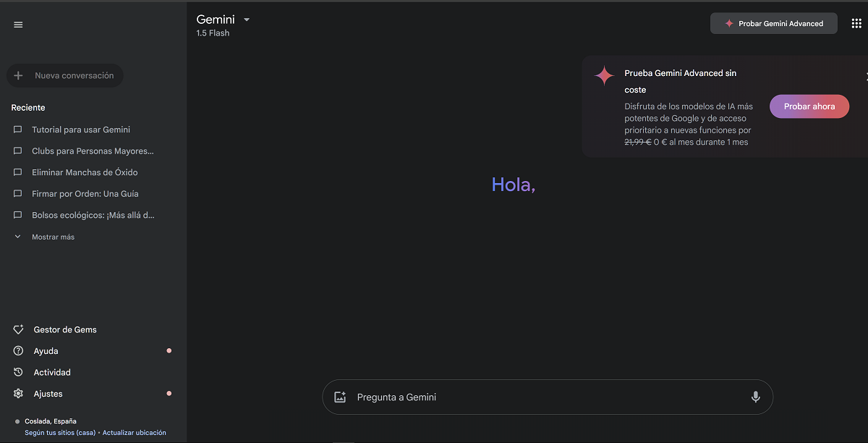The width and height of the screenshot is (868, 443).
Task: Start a Nueva conversación
Action: (x=65, y=75)
